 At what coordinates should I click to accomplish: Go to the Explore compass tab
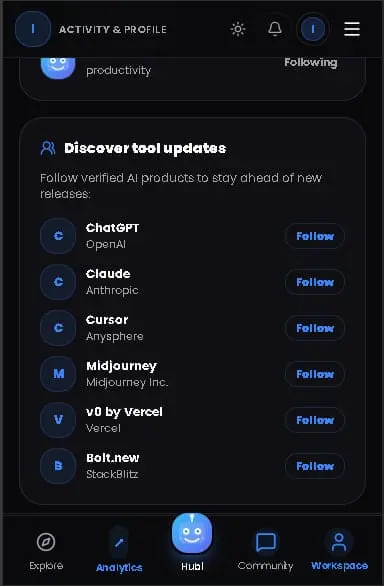coord(46,552)
